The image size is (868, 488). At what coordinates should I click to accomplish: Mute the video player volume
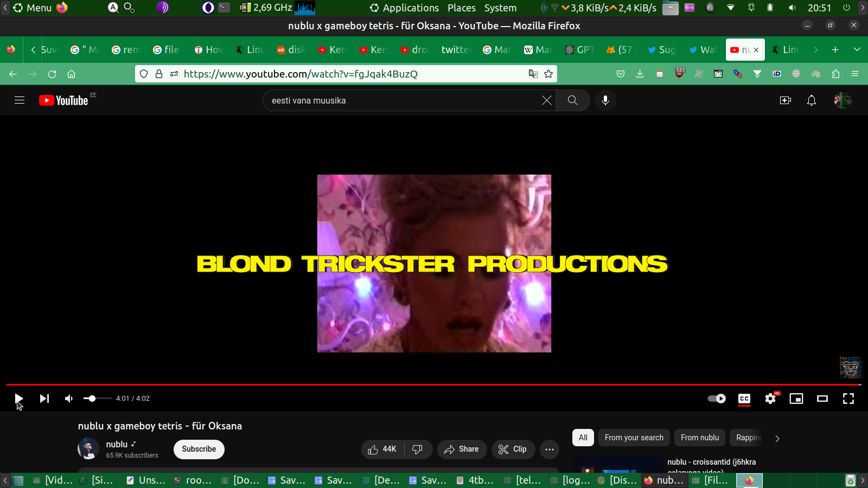[x=69, y=399]
